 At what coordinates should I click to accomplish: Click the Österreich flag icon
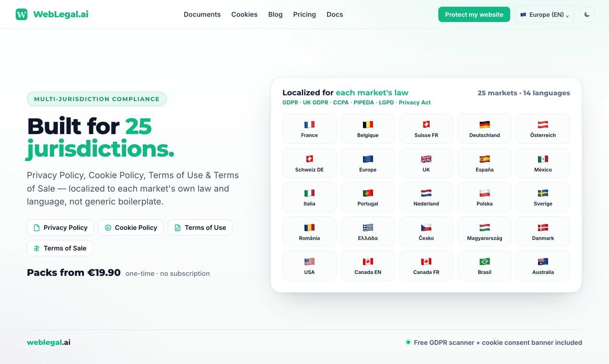[543, 125]
